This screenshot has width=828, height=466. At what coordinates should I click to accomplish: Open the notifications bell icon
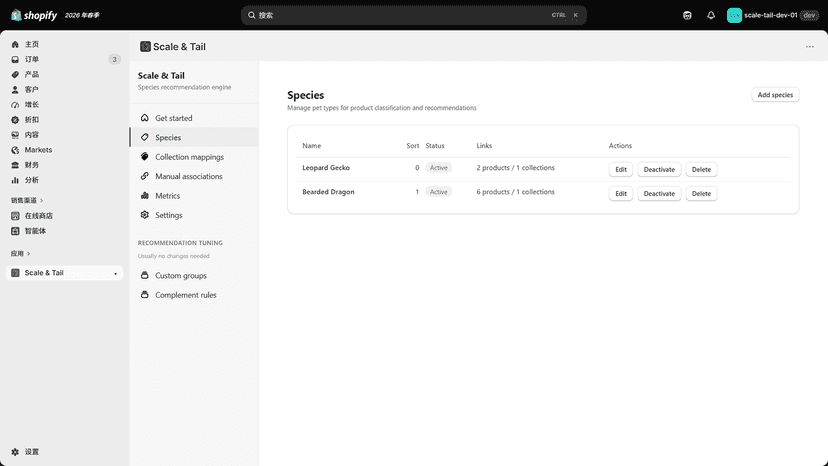[x=711, y=15]
